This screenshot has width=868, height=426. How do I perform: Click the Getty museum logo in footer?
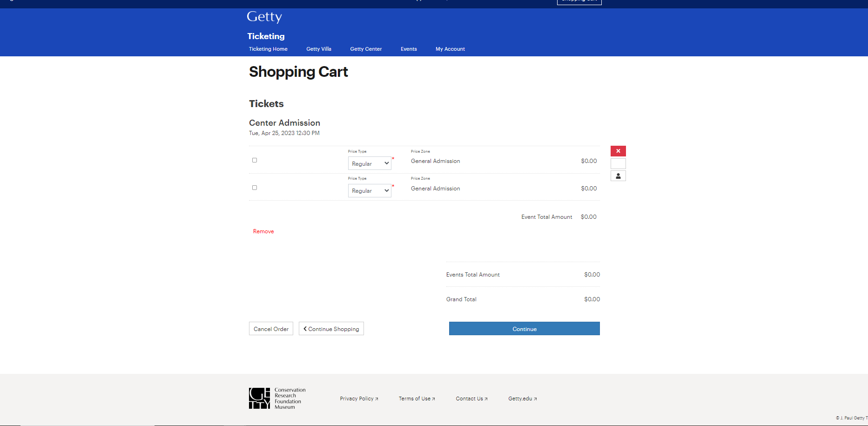pyautogui.click(x=277, y=399)
